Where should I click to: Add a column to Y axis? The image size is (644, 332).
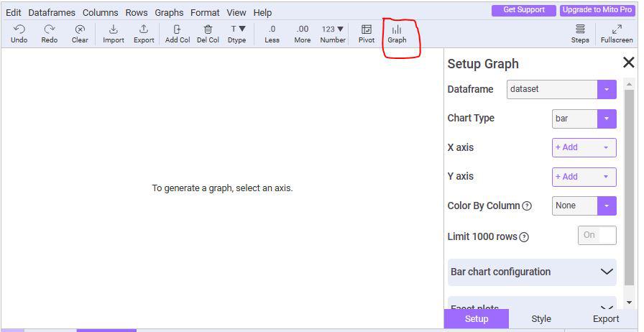[584, 177]
